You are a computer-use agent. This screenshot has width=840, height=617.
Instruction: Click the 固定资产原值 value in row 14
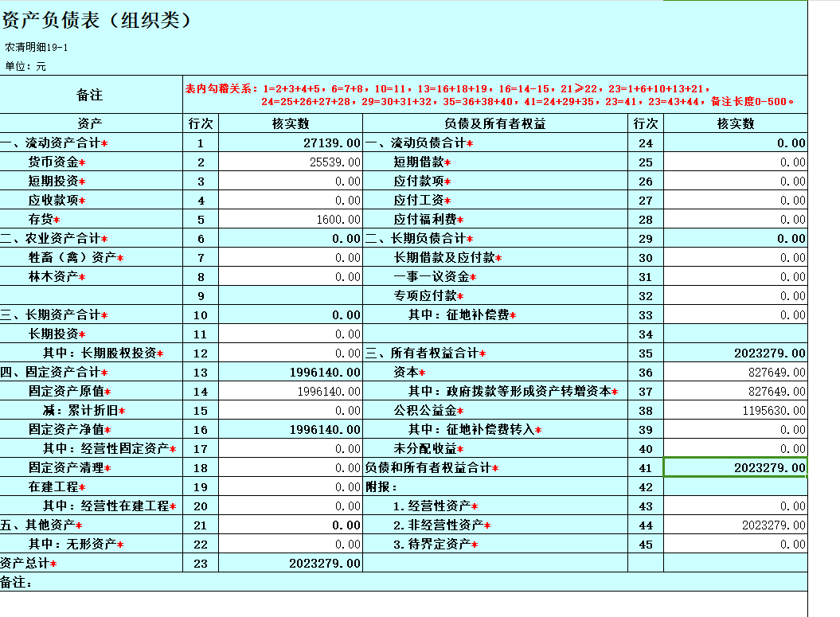291,392
